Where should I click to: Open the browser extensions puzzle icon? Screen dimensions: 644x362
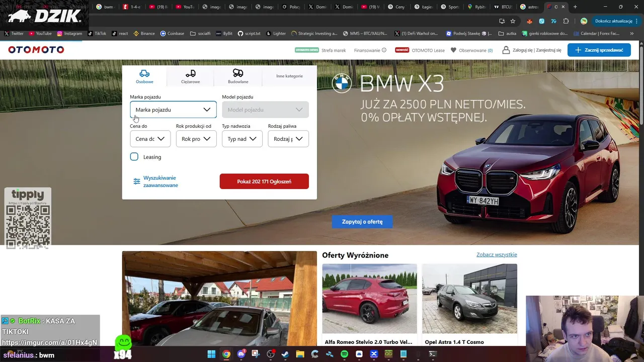pyautogui.click(x=566, y=21)
